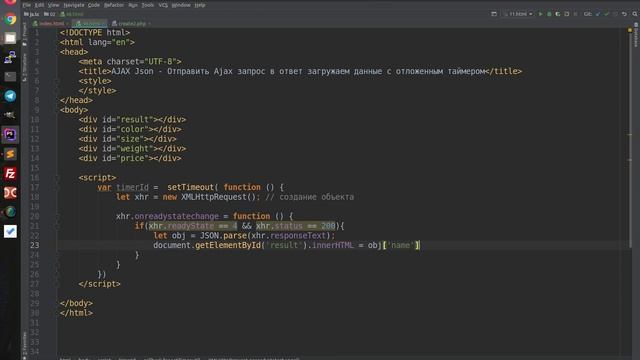The width and height of the screenshot is (640, 360).
Task: Open the Database tool window on right
Action: (636, 36)
